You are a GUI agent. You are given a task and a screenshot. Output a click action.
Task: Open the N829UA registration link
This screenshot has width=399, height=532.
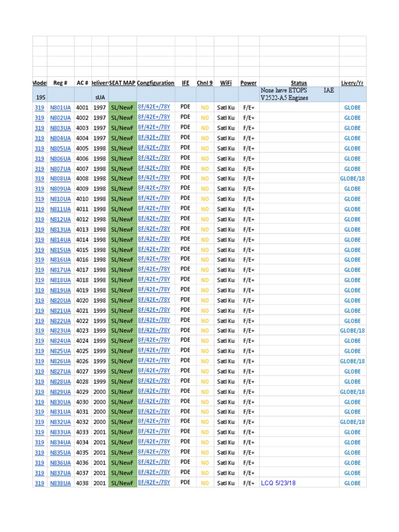click(x=60, y=392)
